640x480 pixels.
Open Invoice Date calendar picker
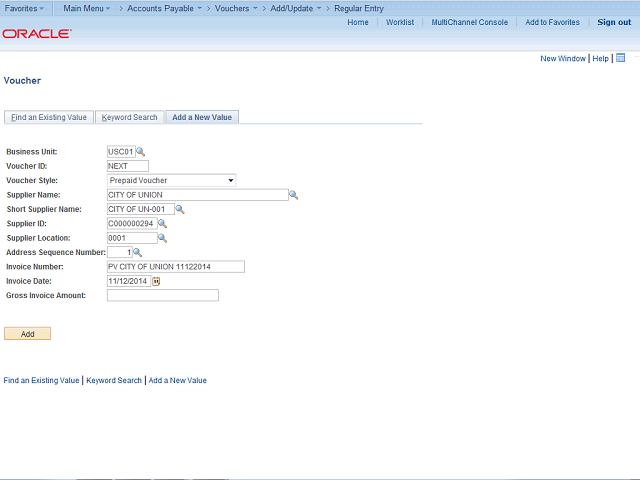(156, 281)
